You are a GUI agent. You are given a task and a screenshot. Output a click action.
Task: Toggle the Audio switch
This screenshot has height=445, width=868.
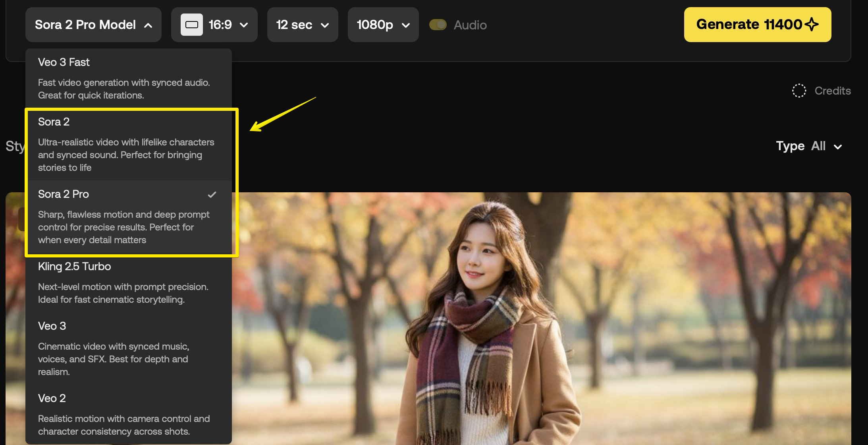coord(438,25)
